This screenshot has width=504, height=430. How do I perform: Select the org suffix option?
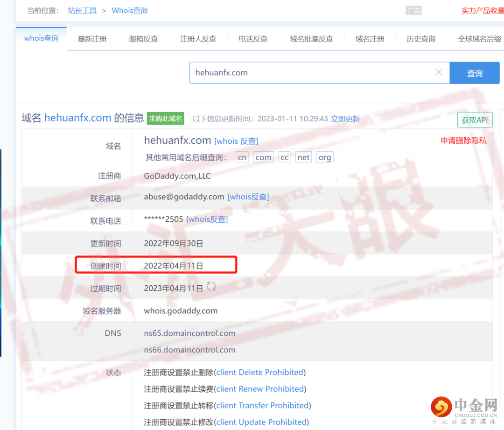click(x=325, y=157)
